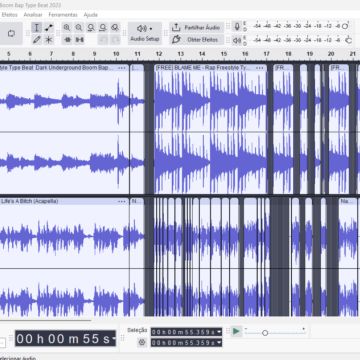
Task: Select the Envelope tool
Action: tap(49, 28)
